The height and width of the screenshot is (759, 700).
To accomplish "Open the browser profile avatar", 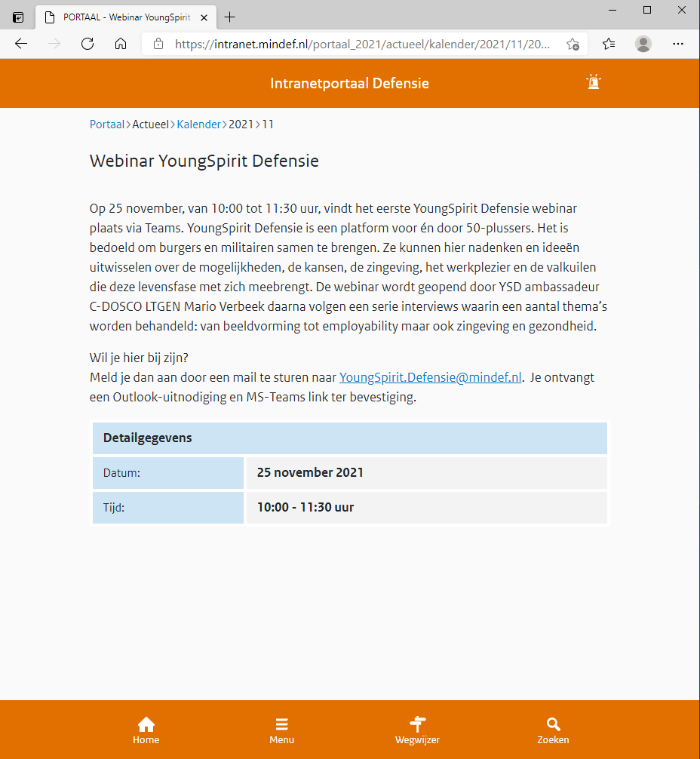I will (x=643, y=44).
